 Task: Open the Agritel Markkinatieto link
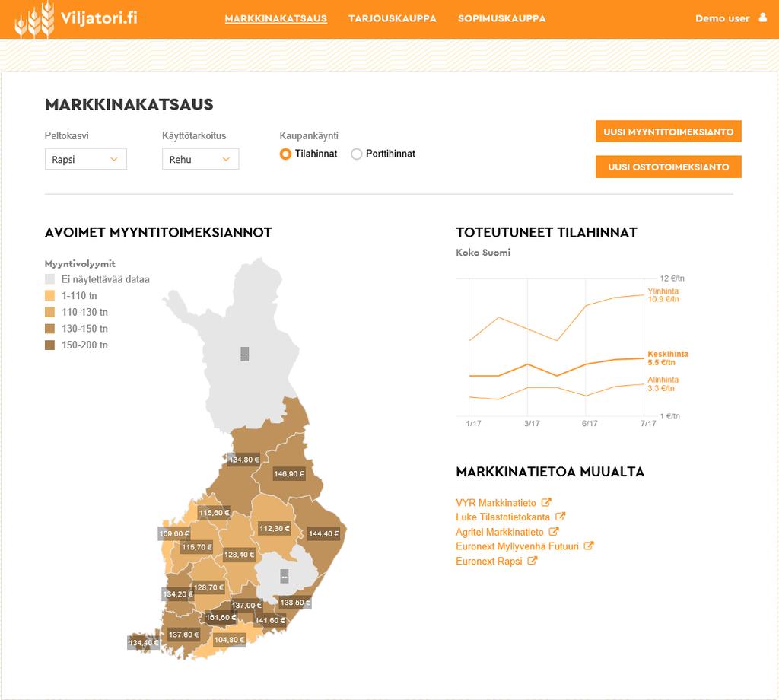click(500, 532)
